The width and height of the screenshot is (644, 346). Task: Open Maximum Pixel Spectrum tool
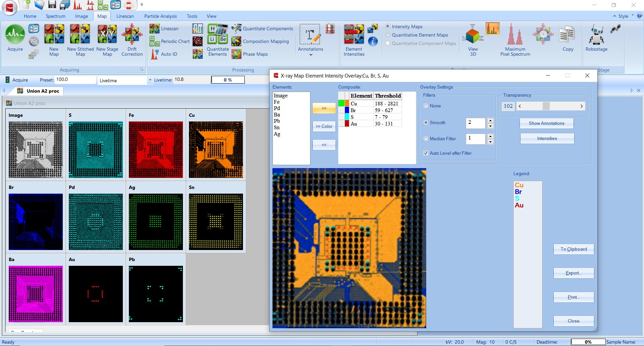point(515,40)
